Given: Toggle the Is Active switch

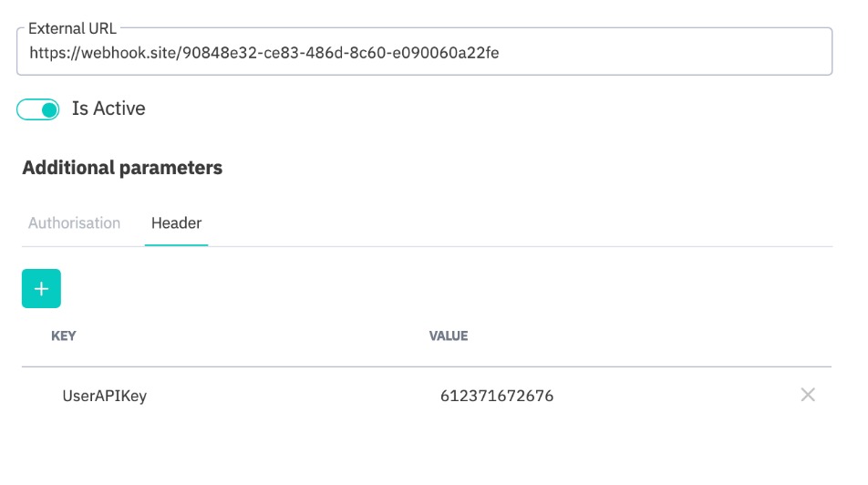Looking at the screenshot, I should (x=38, y=109).
